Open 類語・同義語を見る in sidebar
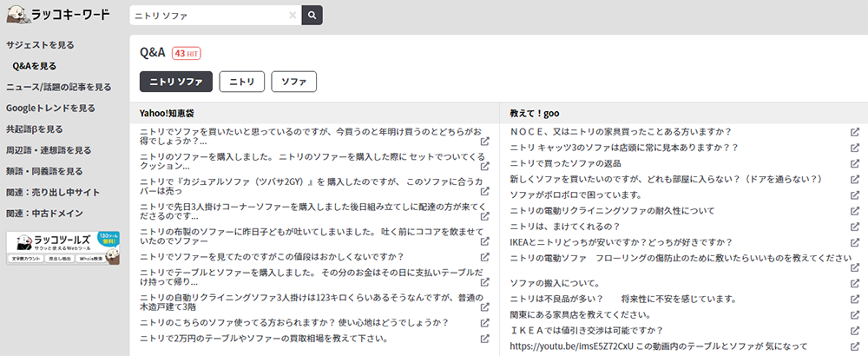 [44, 171]
